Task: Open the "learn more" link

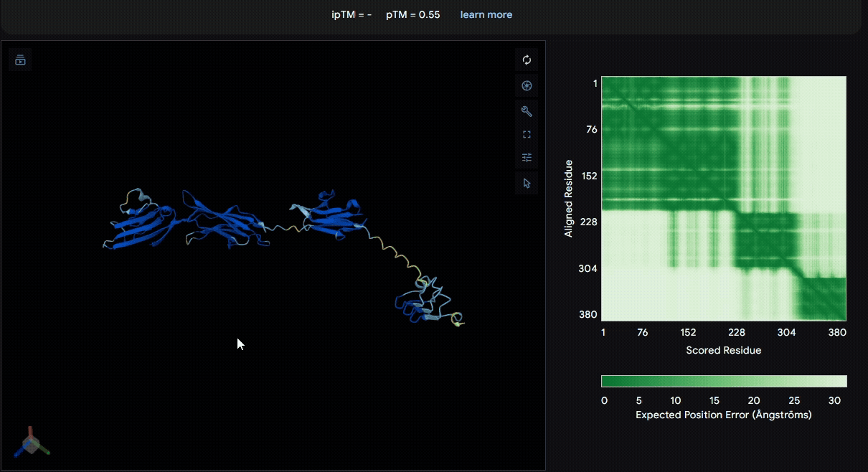Action: pos(486,14)
